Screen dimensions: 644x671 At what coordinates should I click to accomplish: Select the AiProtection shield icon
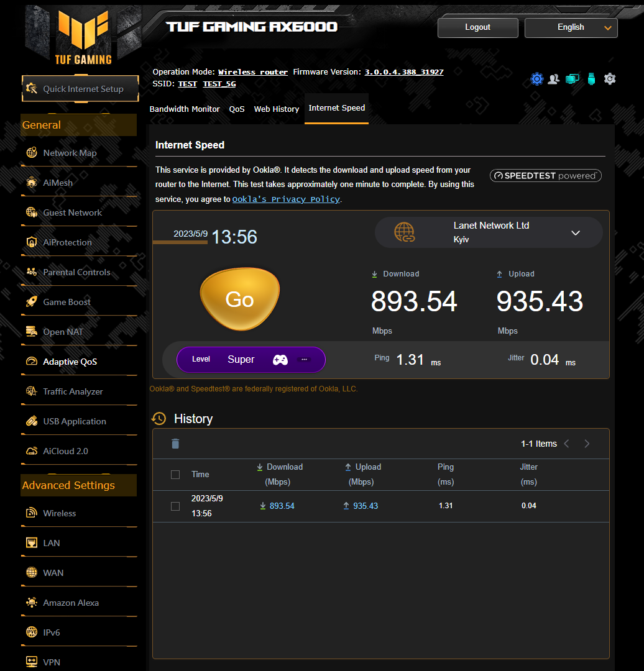click(x=32, y=242)
